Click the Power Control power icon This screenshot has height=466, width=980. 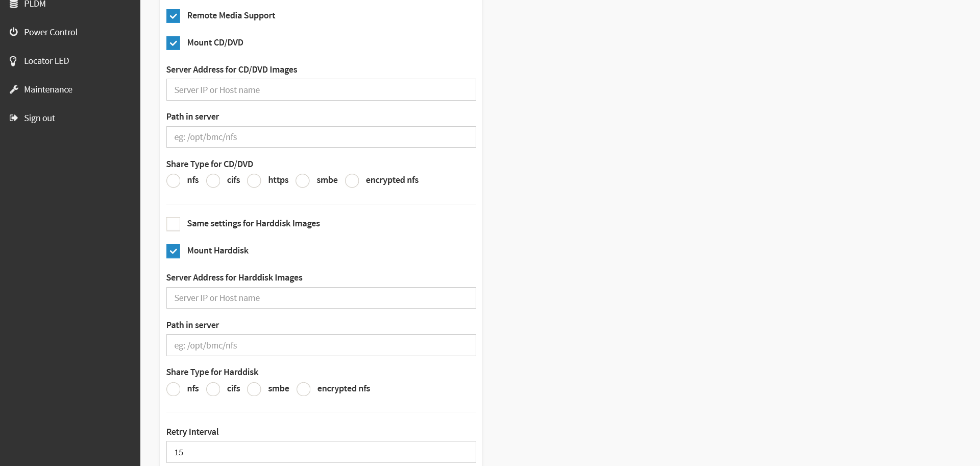[14, 32]
